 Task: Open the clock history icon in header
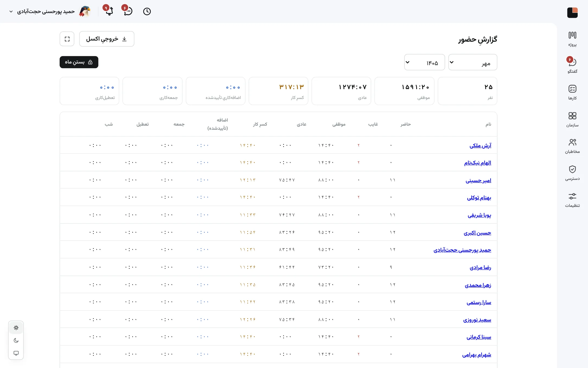147,11
